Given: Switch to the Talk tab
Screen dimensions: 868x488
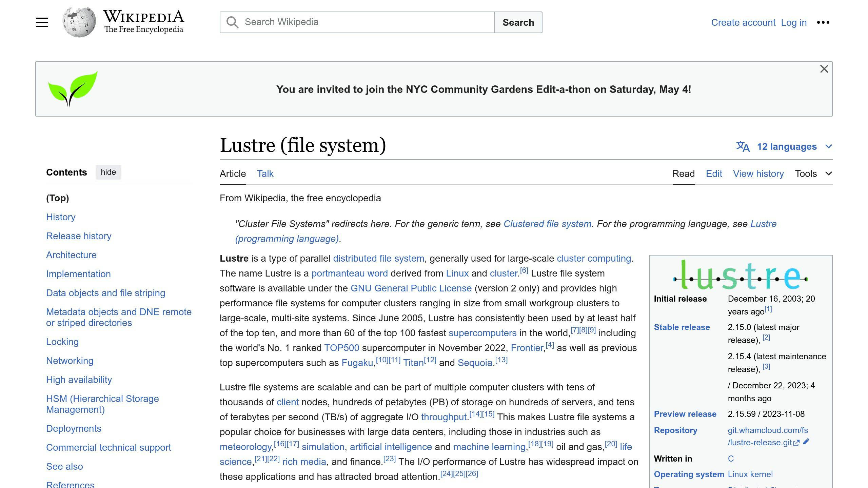Looking at the screenshot, I should tap(265, 174).
